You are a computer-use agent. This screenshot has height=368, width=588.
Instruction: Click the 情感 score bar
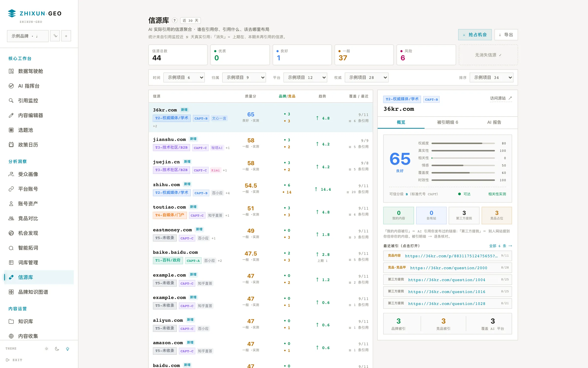click(x=463, y=165)
